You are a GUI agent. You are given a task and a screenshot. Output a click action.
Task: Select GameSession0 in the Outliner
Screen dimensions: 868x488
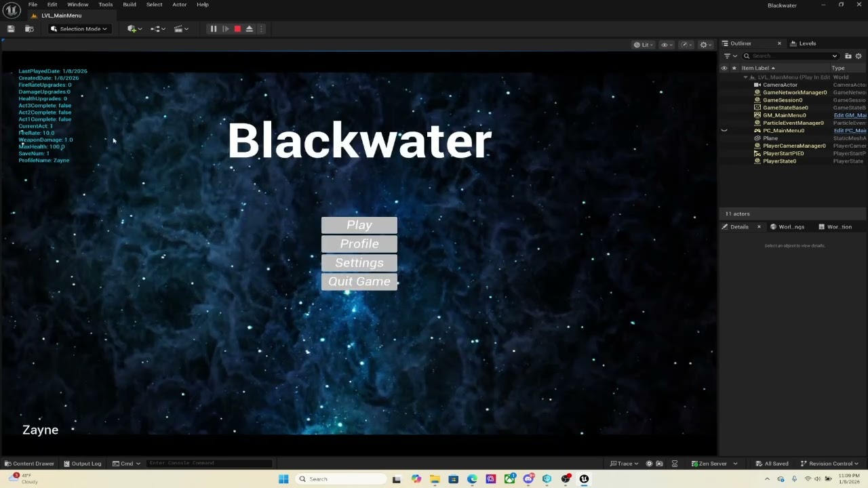click(783, 100)
